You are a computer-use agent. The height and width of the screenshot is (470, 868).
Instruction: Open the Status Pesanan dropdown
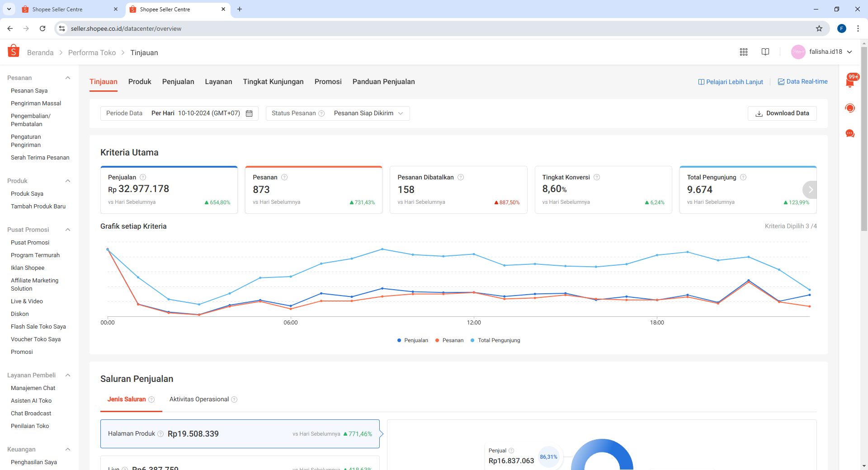338,113
